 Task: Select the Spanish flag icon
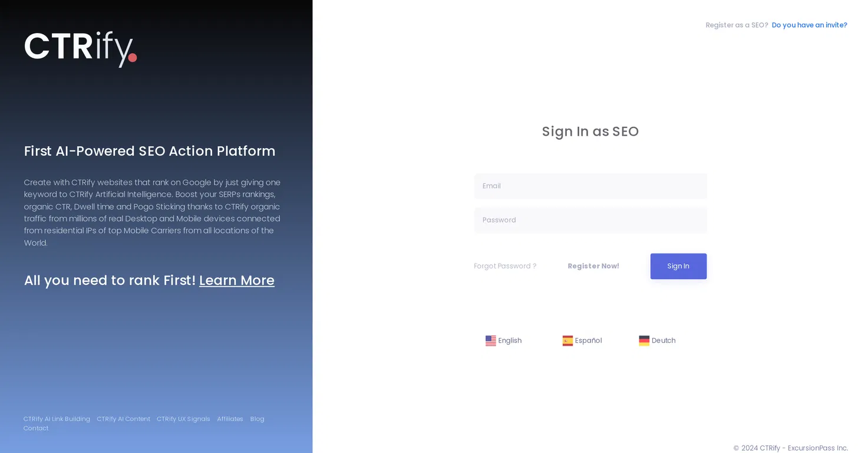567,340
